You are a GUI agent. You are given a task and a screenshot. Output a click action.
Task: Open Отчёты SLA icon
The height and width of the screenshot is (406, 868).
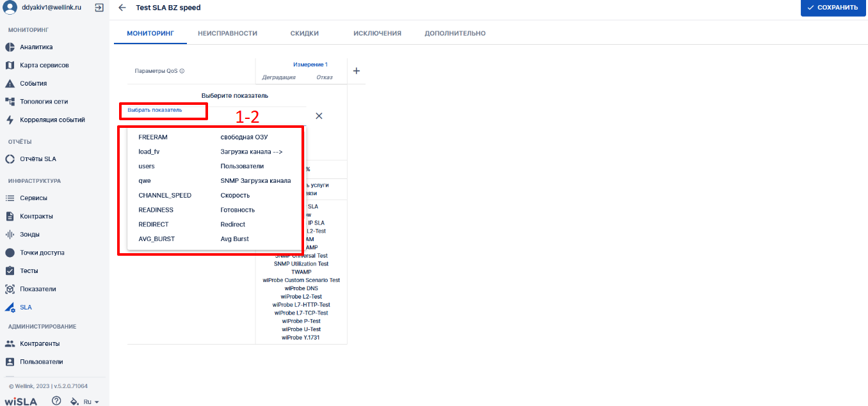pyautogui.click(x=10, y=159)
